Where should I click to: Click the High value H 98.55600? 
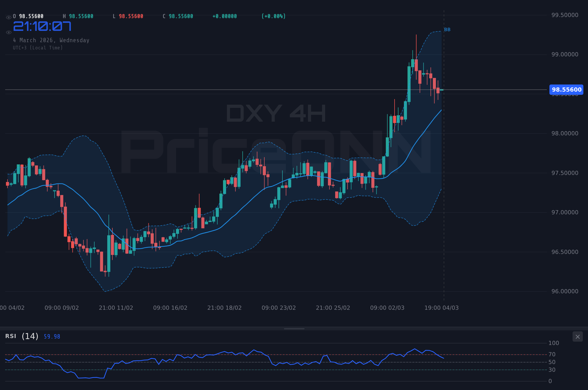coord(78,16)
